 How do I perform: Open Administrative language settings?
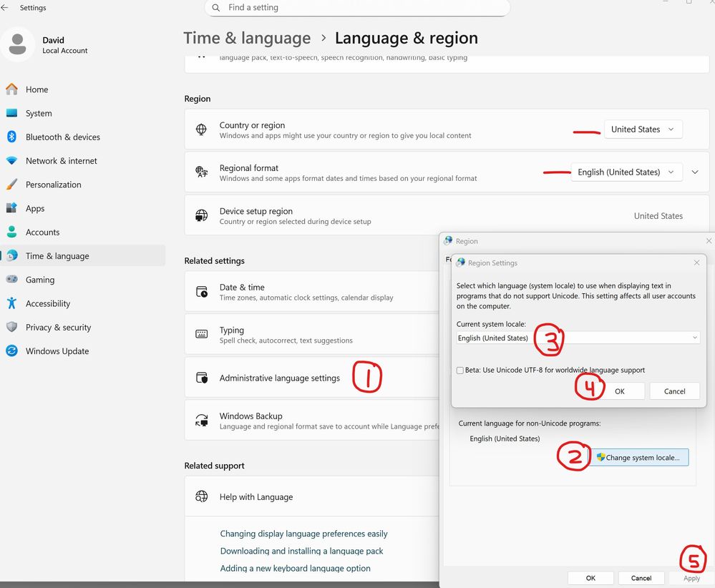(312, 378)
